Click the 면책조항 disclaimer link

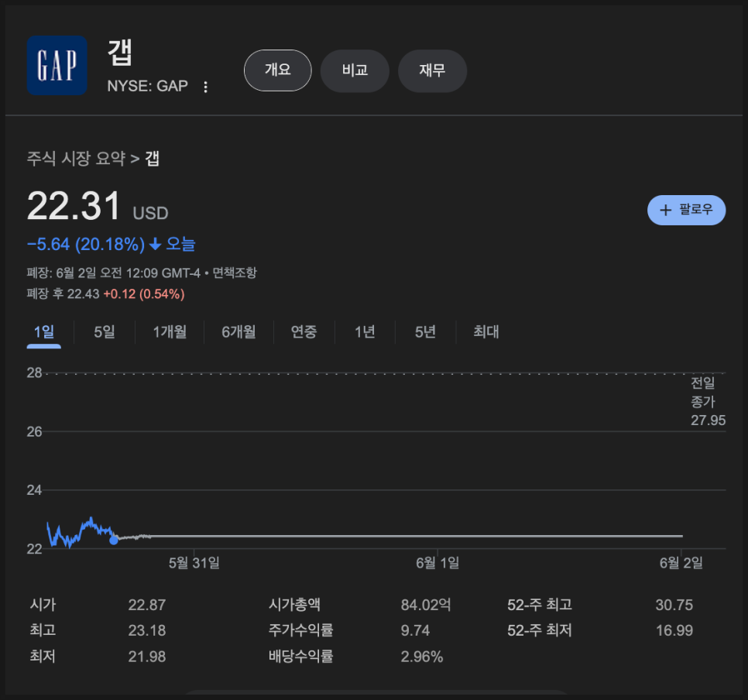[235, 273]
